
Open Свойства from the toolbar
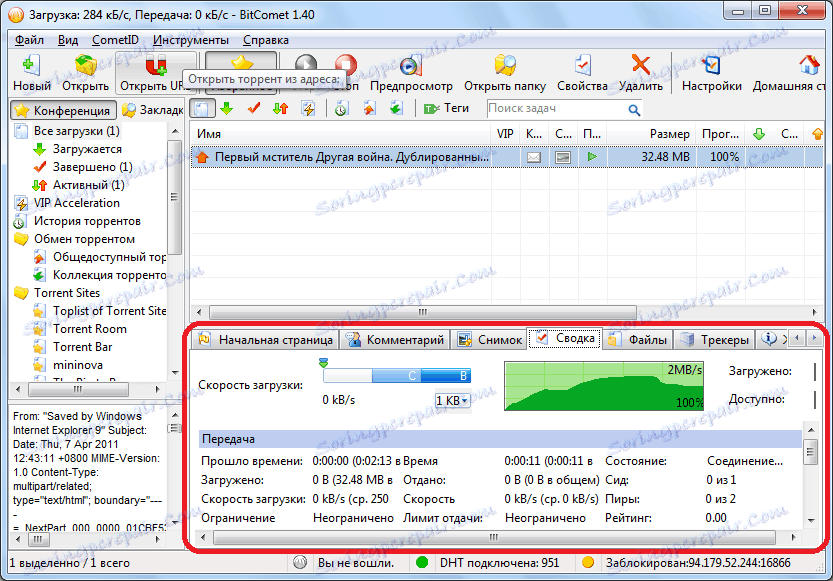click(582, 73)
